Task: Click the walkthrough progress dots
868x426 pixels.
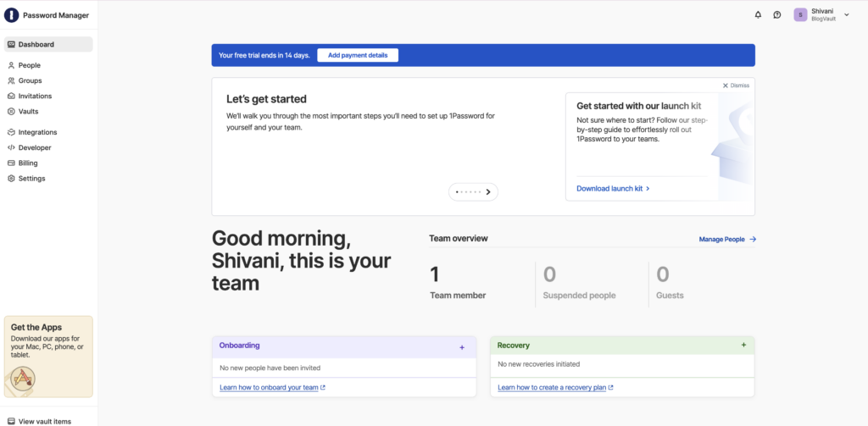Action: coord(468,192)
